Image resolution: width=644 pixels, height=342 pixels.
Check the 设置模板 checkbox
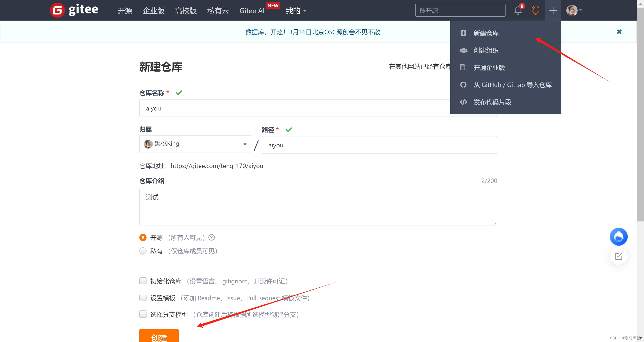tap(143, 297)
